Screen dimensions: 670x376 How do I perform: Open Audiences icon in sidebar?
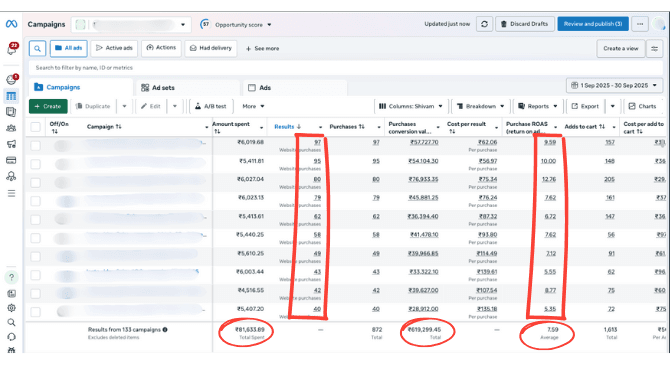pos(11,128)
